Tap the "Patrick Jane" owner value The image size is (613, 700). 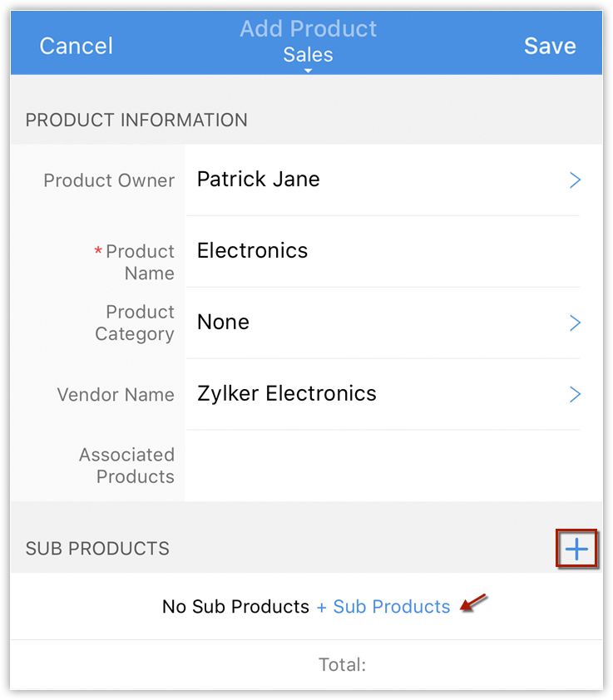259,180
